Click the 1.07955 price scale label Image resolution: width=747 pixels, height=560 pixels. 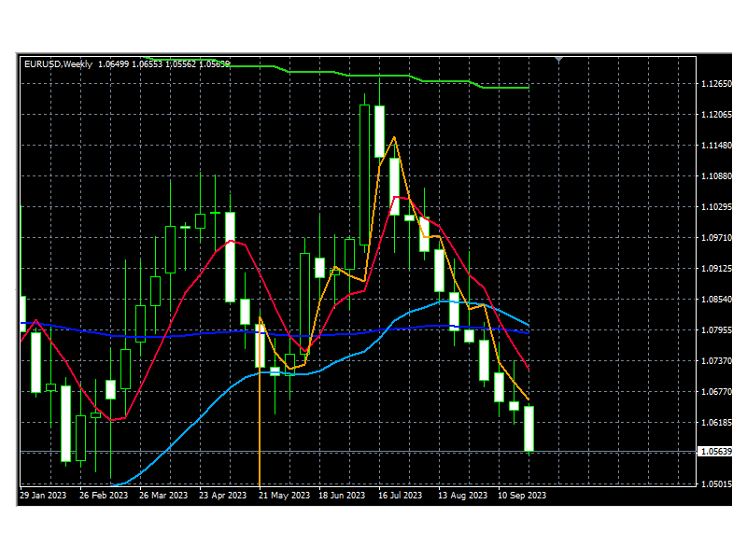(716, 330)
